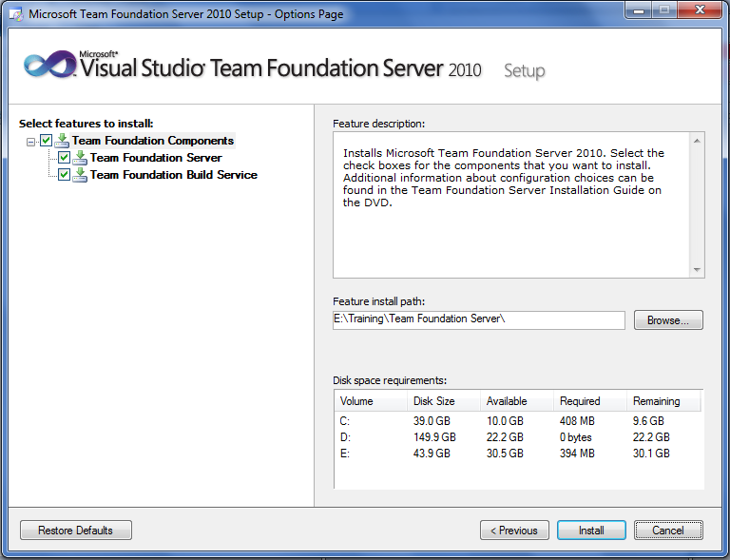Click the 30.5 GB available cell
The width and height of the screenshot is (730, 560).
(505, 454)
